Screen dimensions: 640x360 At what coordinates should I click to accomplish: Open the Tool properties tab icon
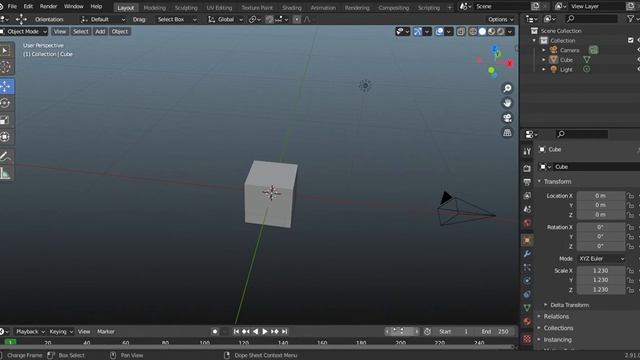[x=527, y=151]
